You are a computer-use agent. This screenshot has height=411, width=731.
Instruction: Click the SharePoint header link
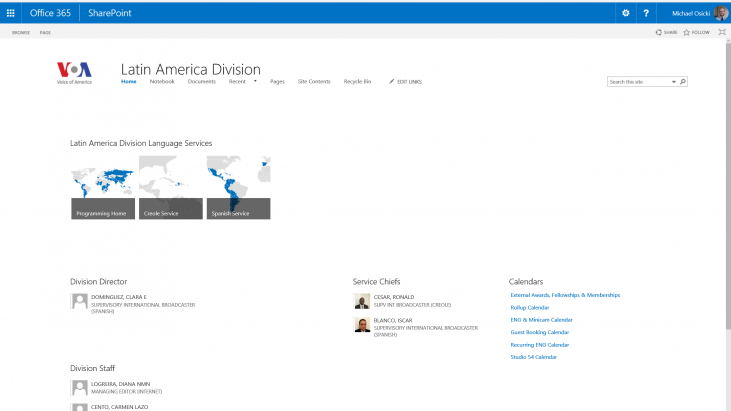[x=110, y=13]
